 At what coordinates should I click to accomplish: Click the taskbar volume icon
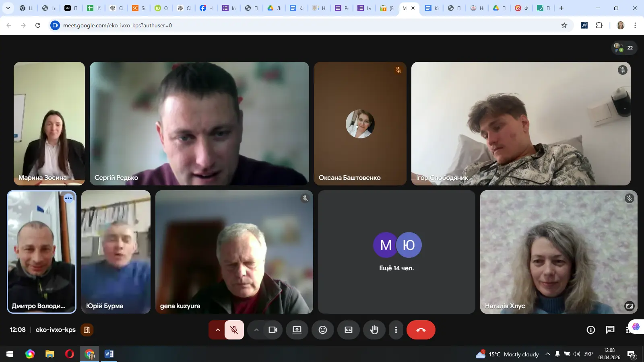[x=576, y=354]
